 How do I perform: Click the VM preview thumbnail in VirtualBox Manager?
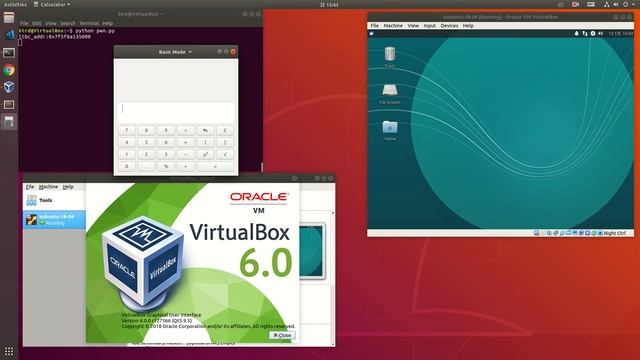coord(313,251)
